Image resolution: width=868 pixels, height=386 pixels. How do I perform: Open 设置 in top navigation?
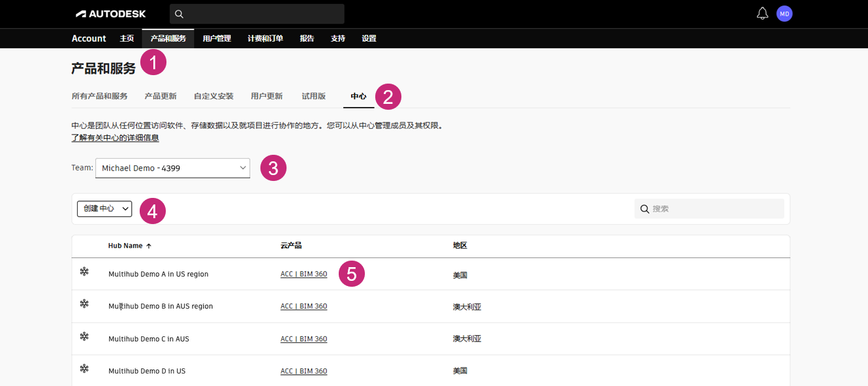[x=369, y=39]
